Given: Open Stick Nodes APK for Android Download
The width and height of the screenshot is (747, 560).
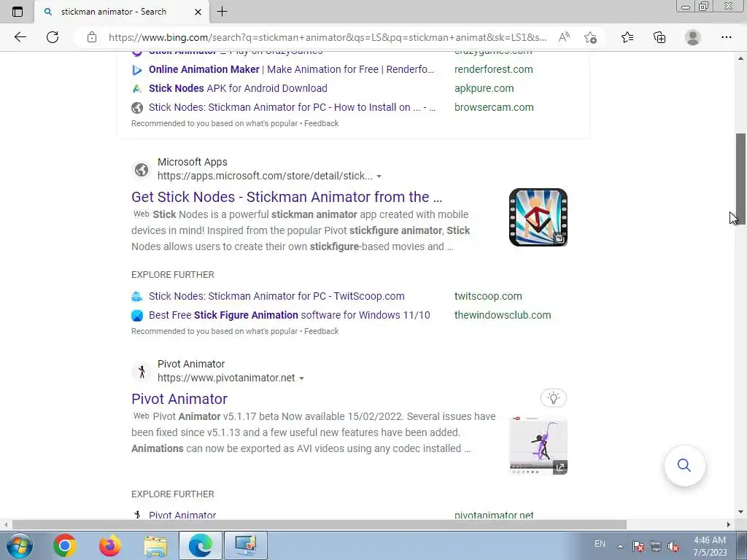Looking at the screenshot, I should (x=238, y=88).
